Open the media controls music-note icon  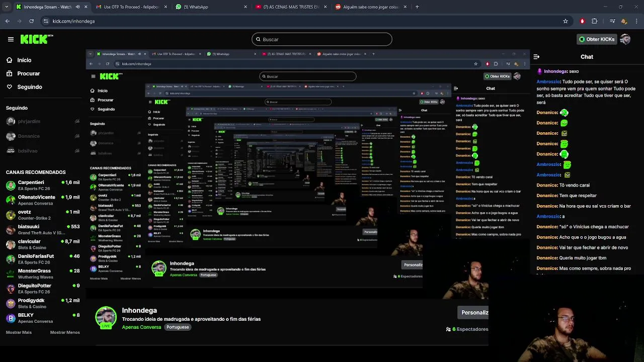[612, 21]
